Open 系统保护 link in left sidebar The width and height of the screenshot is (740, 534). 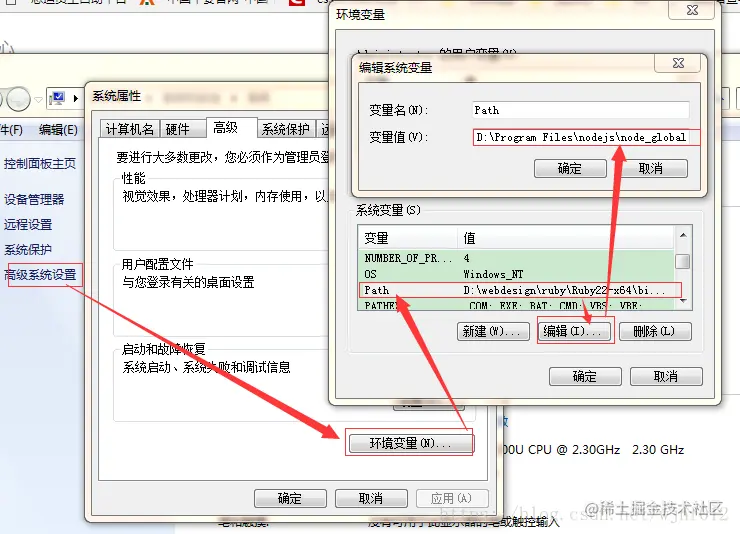pos(28,250)
